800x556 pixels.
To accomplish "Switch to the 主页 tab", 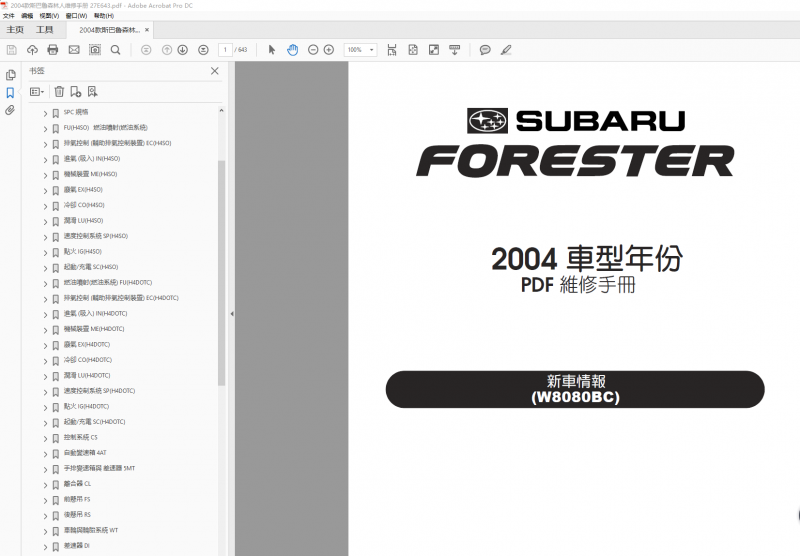I will point(15,30).
